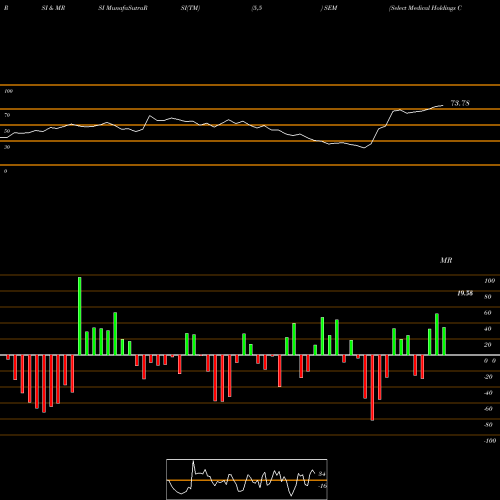
Task: Click the MR axis label 40
Action: pos(487,329)
